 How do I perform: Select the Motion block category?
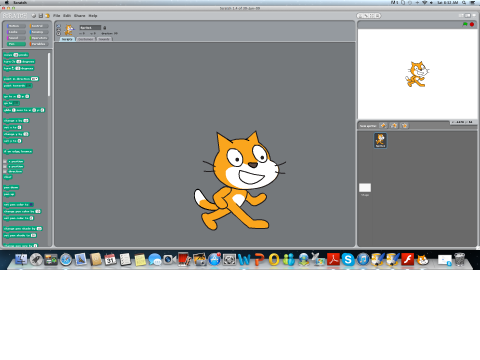coord(16,26)
